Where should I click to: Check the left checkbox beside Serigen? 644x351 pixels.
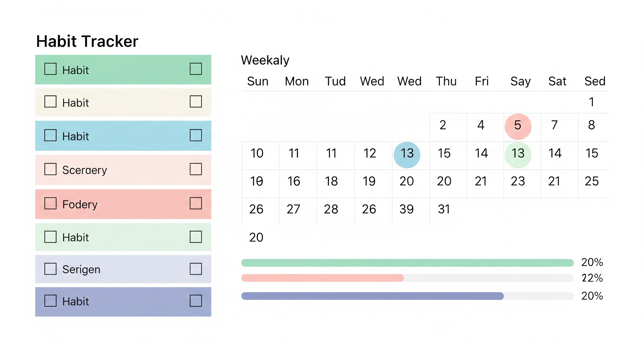(x=50, y=269)
